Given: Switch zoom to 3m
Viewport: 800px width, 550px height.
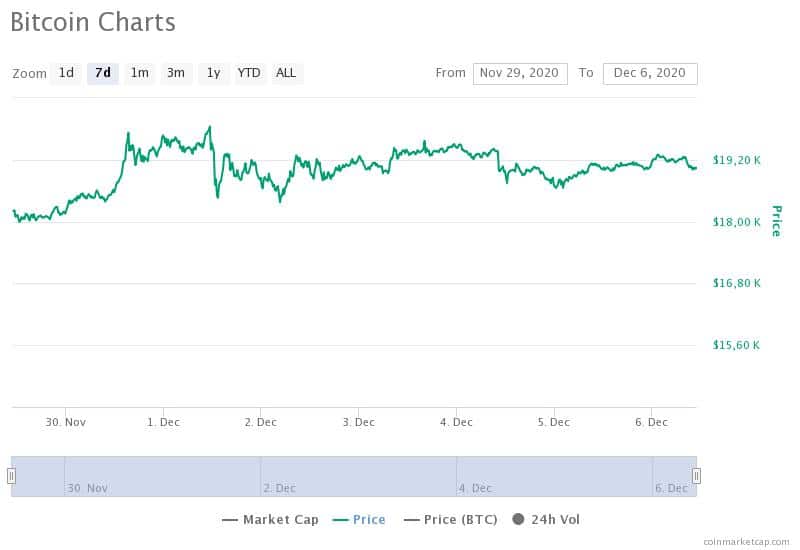Looking at the screenshot, I should [176, 73].
